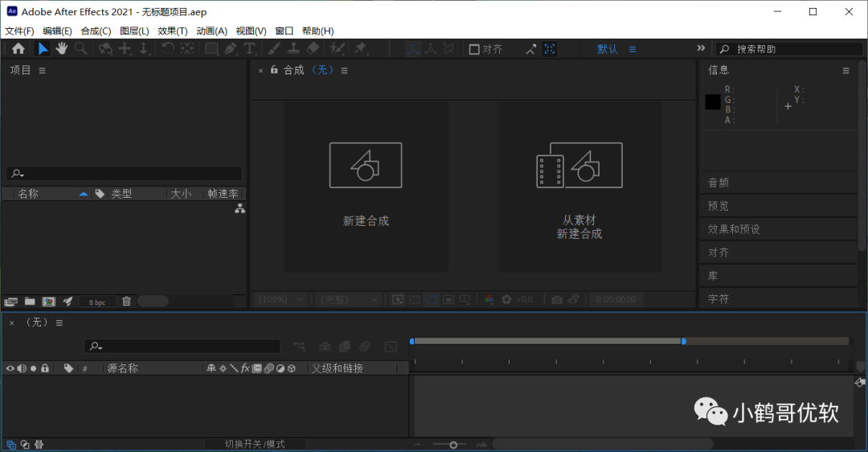This screenshot has width=868, height=452.
Task: Open the 项目 panel menu
Action: pos(42,70)
